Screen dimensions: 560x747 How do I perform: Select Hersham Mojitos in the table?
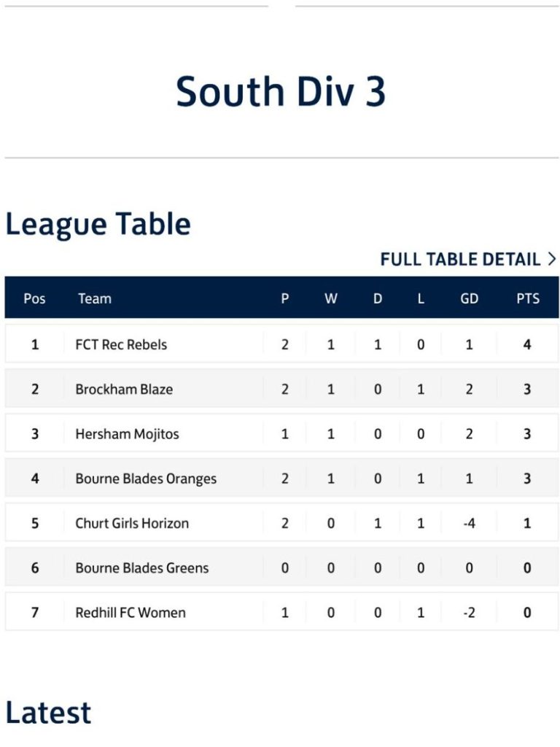(127, 434)
